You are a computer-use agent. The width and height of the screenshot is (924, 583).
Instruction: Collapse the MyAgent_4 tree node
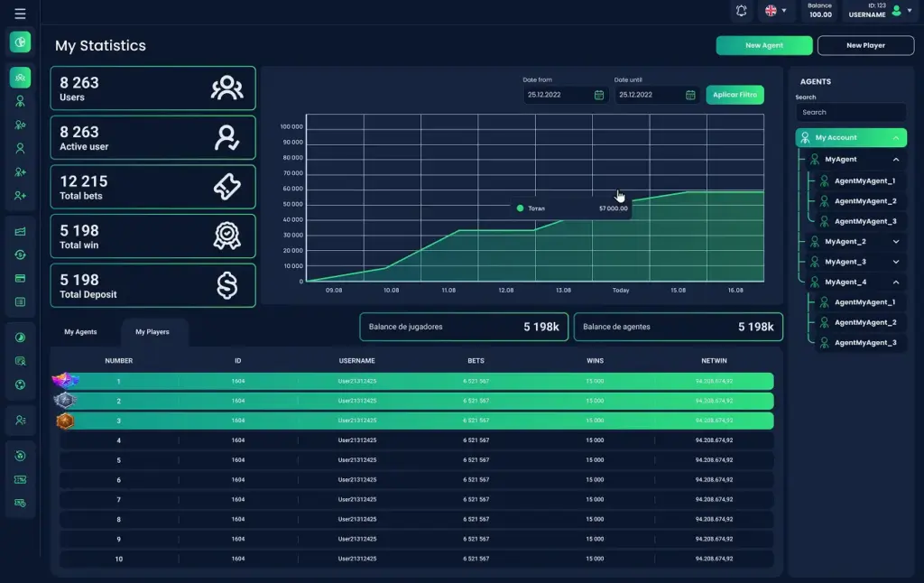[x=896, y=282]
